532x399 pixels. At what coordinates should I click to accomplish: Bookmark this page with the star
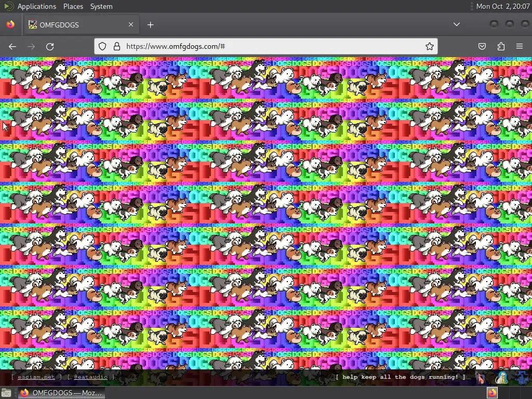(x=430, y=46)
